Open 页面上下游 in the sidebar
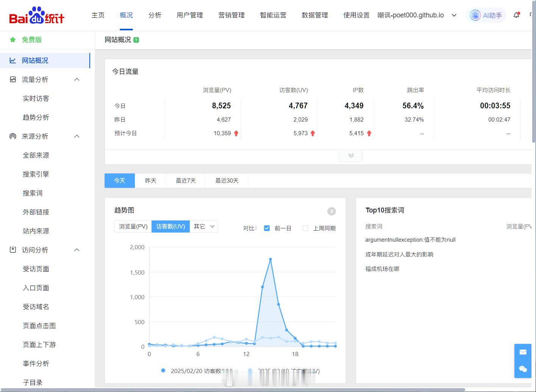536x392 pixels. pos(39,344)
